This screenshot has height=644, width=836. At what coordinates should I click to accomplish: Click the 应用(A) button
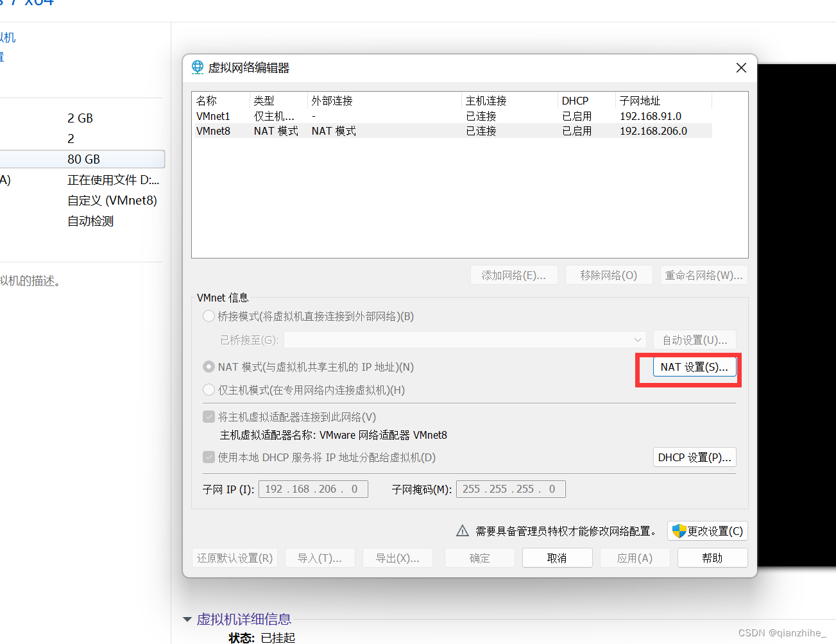point(635,558)
